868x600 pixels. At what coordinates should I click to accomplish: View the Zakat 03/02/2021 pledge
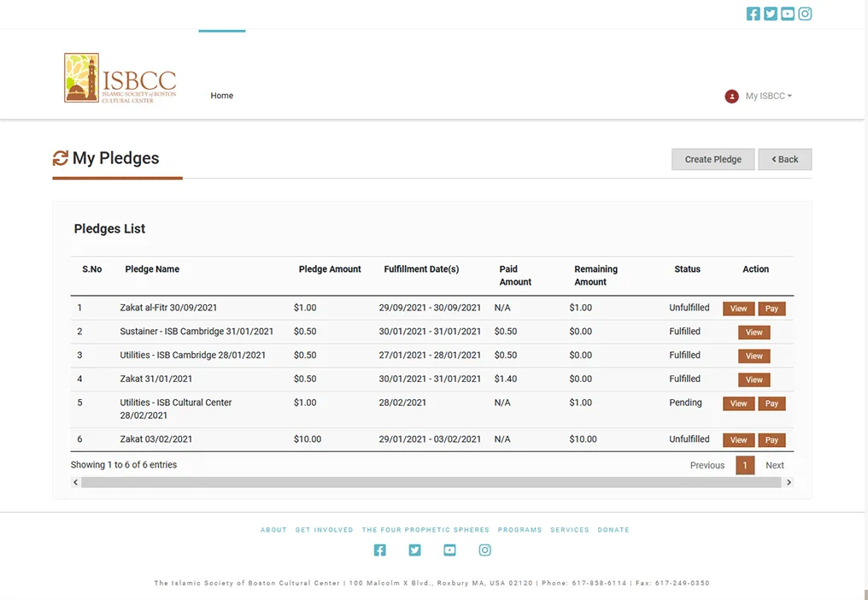(738, 440)
